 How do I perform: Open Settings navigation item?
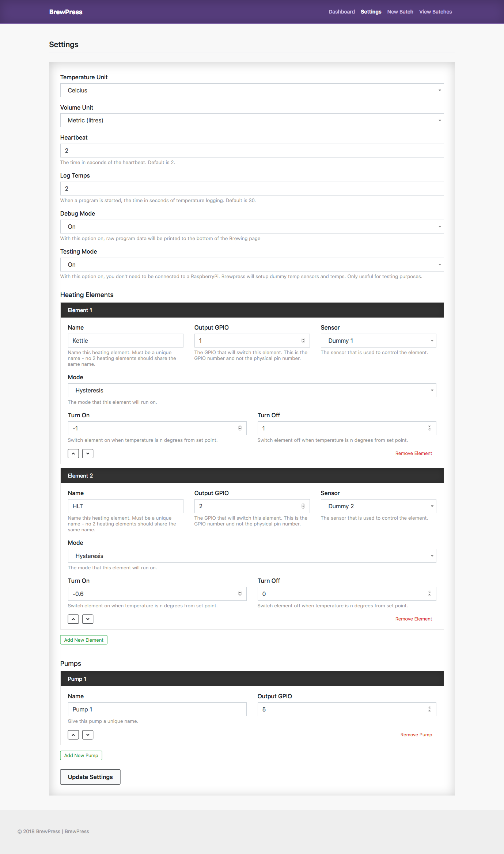pos(371,12)
